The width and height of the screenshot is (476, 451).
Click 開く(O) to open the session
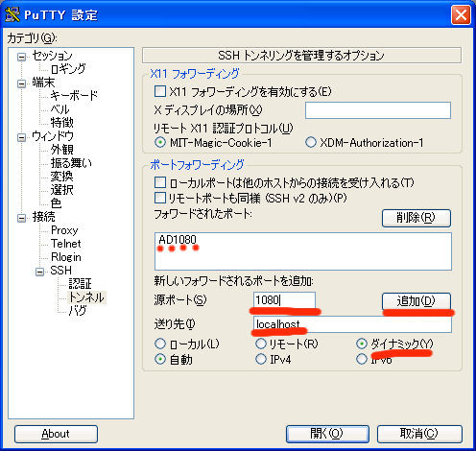[x=327, y=434]
